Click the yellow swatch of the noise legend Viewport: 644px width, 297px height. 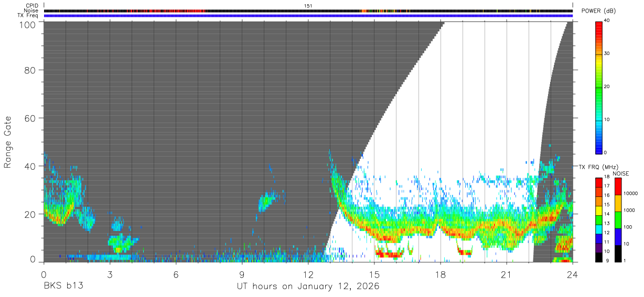(617, 203)
